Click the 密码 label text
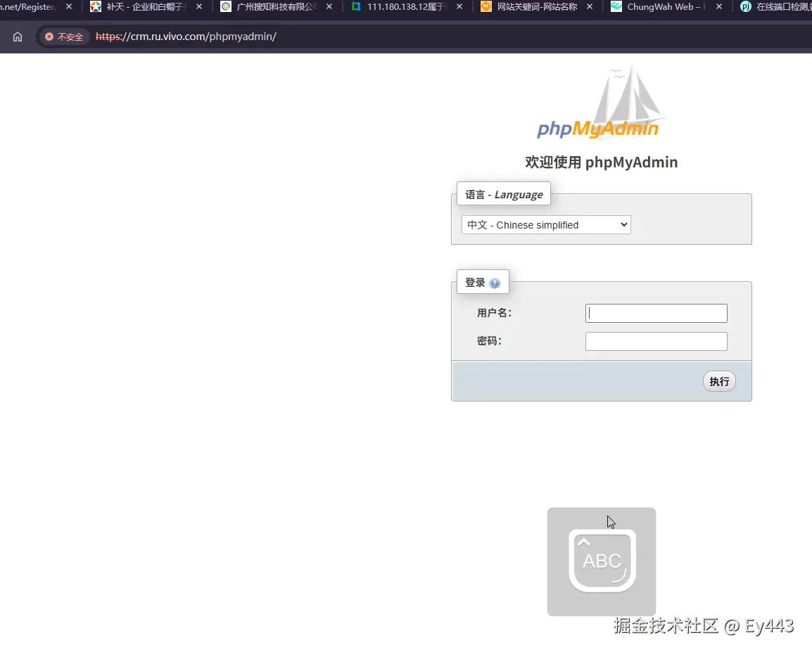The image size is (812, 654). (489, 341)
